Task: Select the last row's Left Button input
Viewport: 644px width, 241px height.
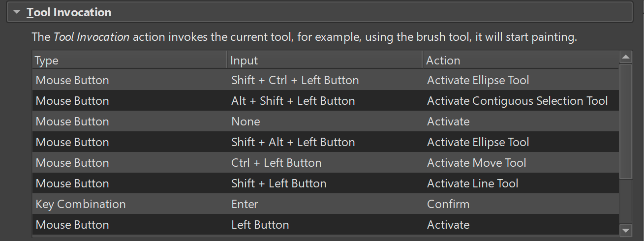Action: tap(260, 225)
